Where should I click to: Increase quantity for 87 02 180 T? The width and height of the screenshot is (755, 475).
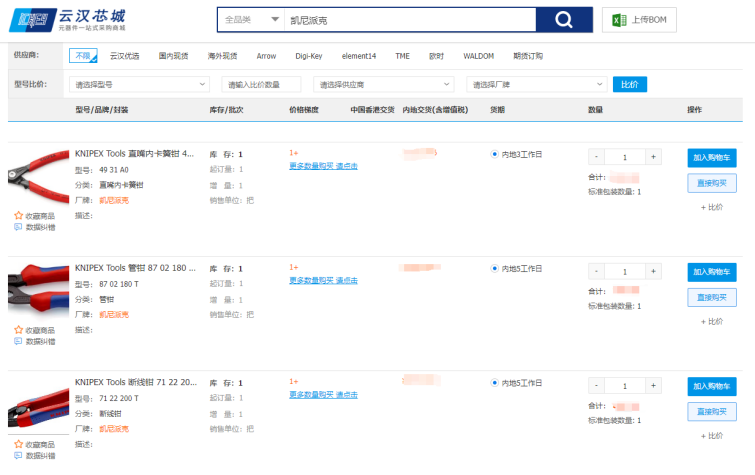(x=653, y=272)
